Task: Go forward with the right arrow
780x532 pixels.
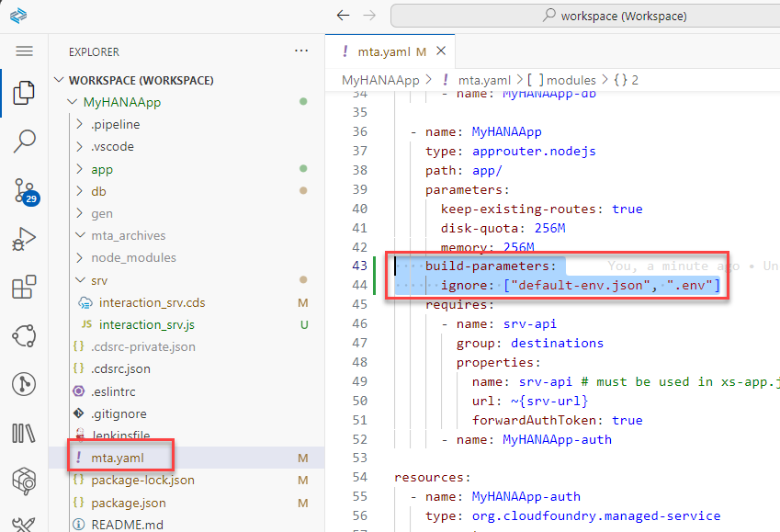Action: (x=369, y=16)
